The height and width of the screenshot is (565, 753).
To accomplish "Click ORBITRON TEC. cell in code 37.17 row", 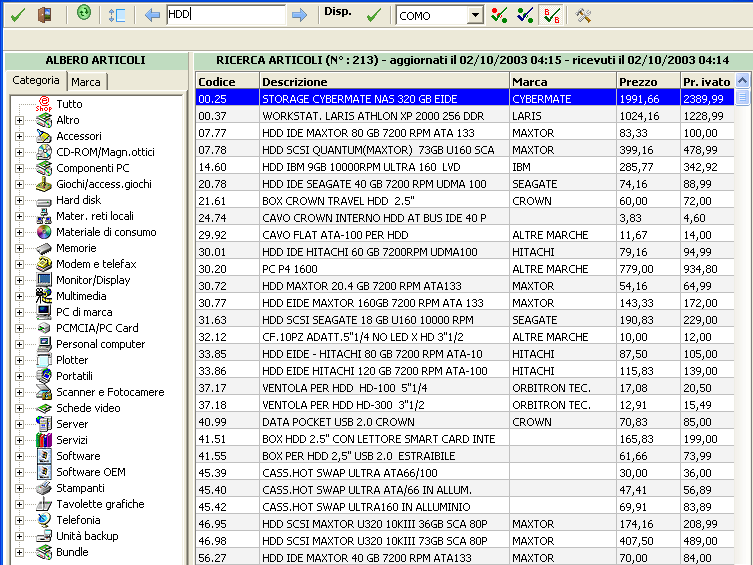I will tap(563, 388).
